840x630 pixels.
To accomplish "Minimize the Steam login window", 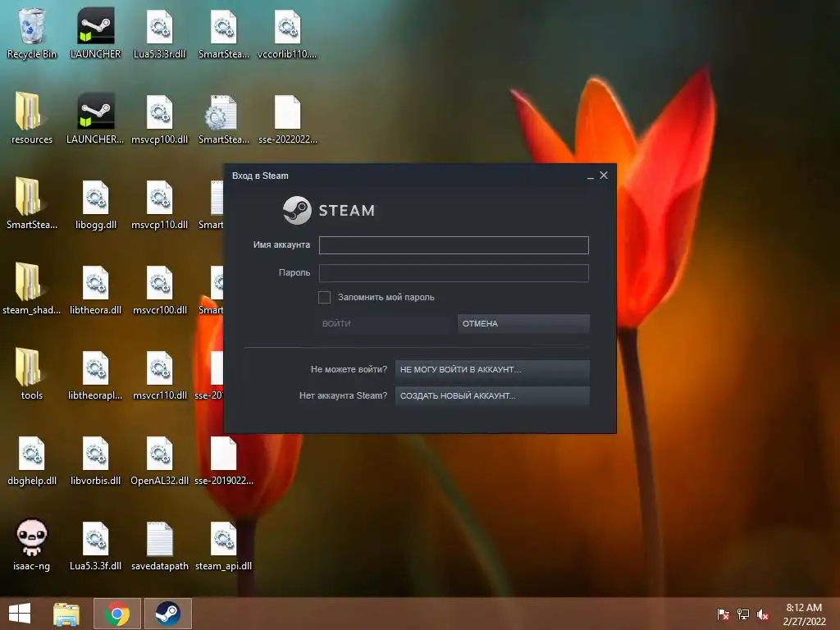I will 591,176.
